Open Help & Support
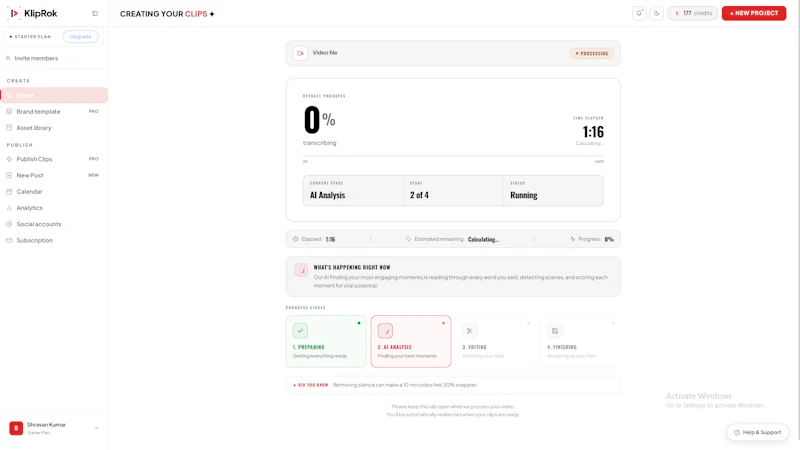Viewport: 800px width, 450px height. tap(757, 432)
